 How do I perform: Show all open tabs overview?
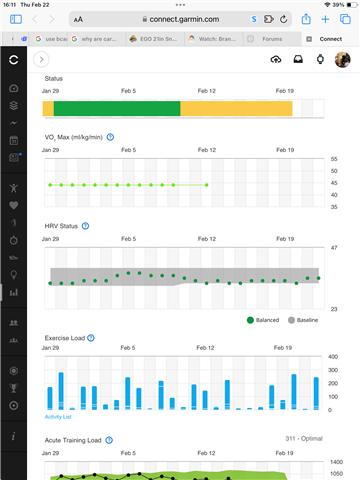click(x=345, y=19)
